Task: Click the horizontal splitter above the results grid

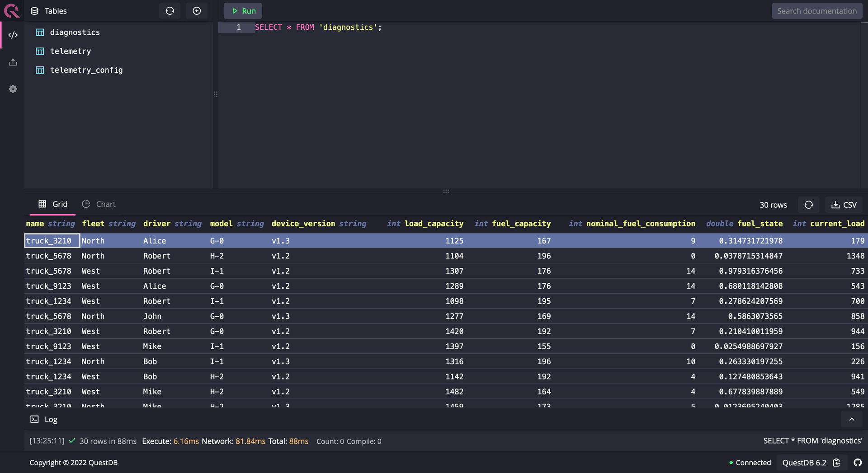Action: [446, 191]
